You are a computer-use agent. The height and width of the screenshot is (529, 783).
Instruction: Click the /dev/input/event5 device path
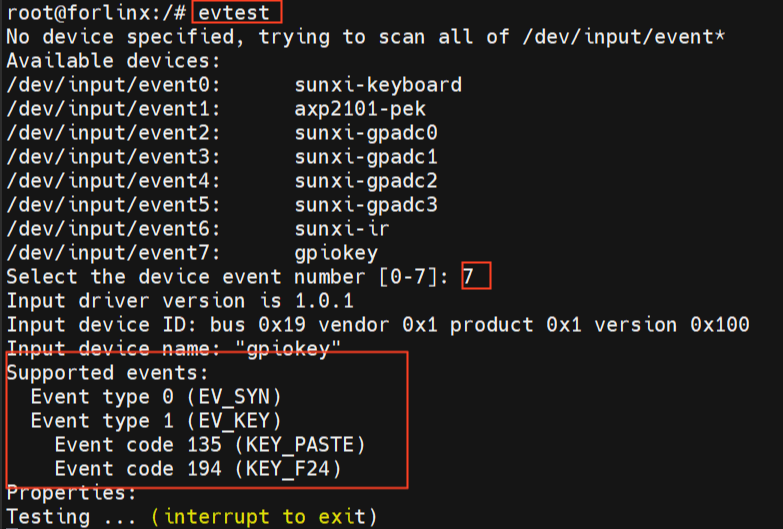tap(114, 205)
